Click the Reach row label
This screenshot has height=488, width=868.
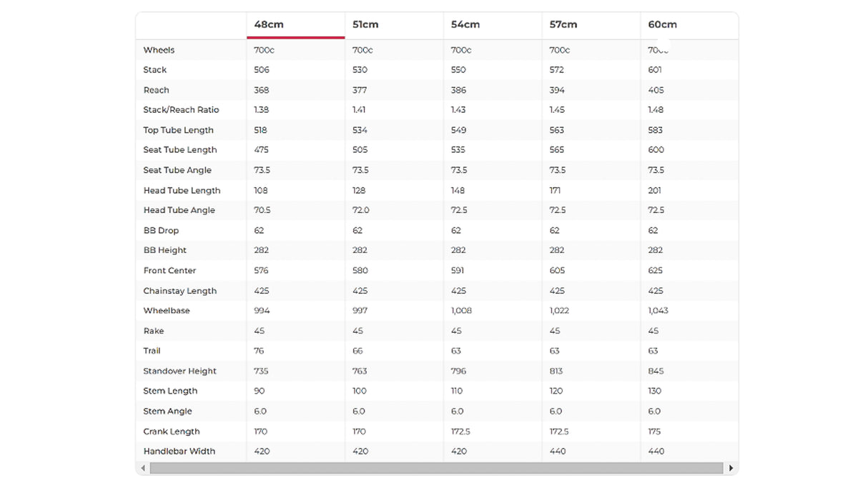(157, 90)
